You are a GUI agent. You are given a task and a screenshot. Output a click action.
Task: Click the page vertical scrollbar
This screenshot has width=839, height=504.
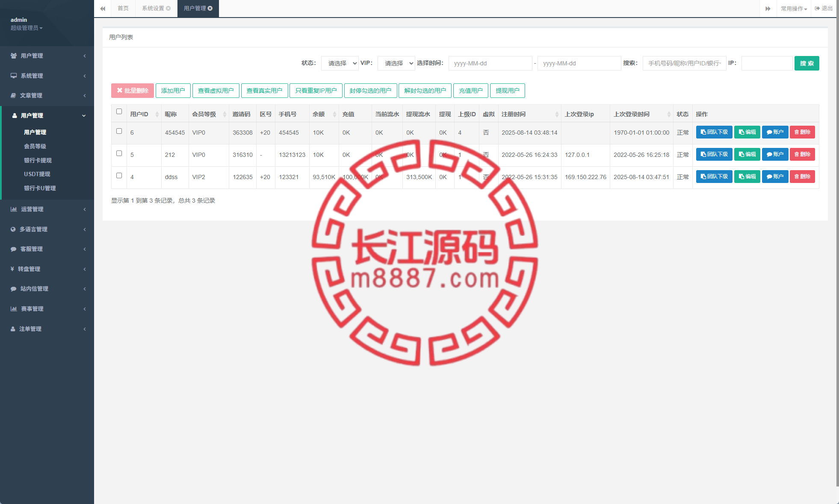click(x=837, y=244)
